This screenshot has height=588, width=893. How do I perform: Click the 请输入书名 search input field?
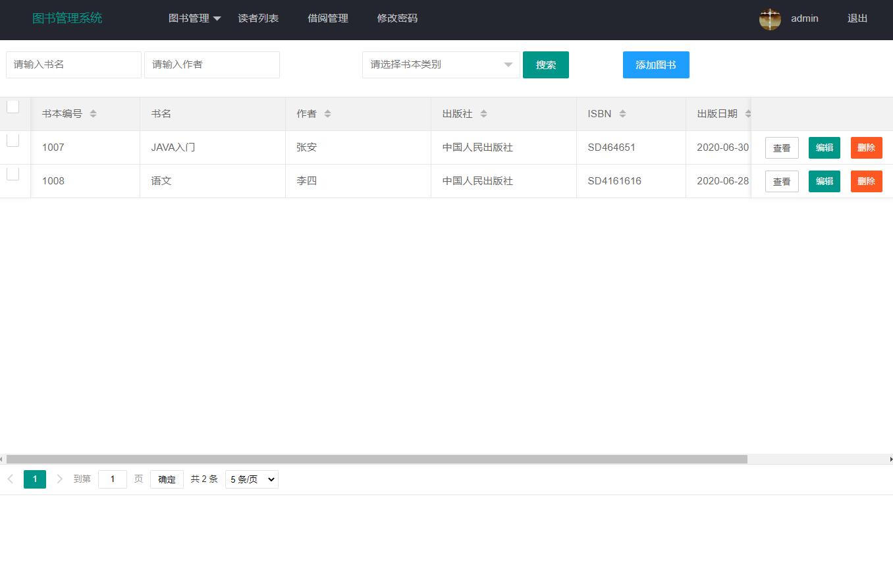point(73,65)
